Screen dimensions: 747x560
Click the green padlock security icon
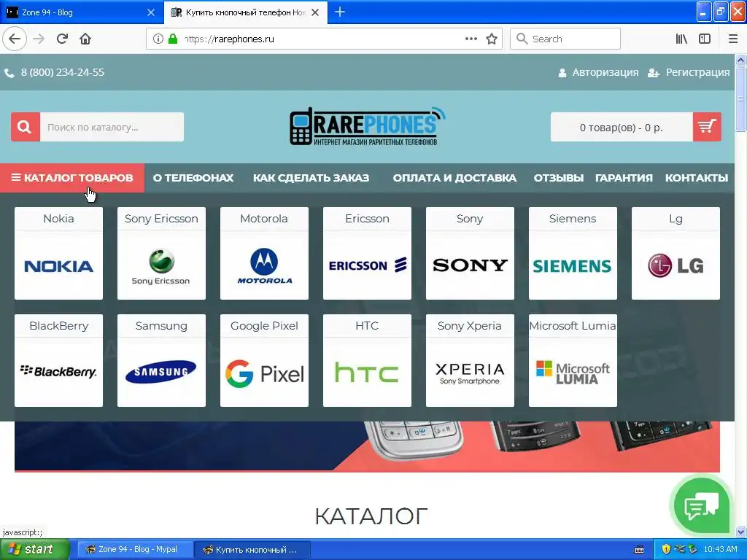(x=172, y=39)
